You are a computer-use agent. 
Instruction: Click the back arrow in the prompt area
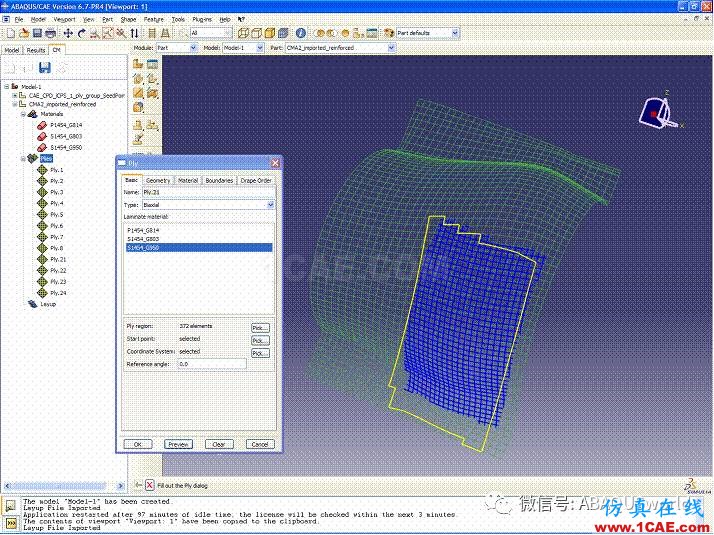(138, 485)
